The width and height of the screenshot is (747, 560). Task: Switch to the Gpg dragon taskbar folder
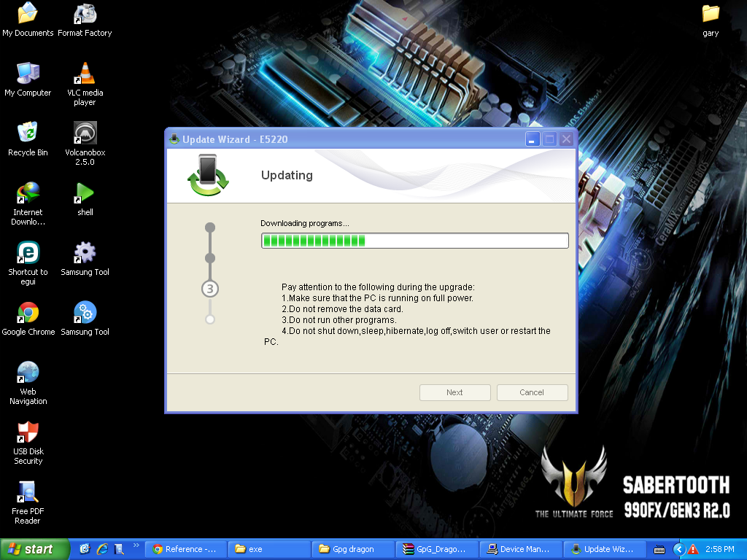(353, 549)
